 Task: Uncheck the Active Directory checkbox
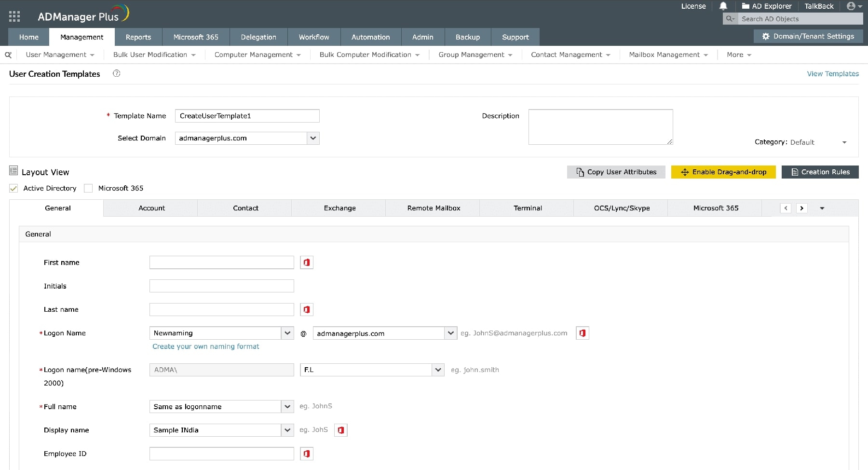tap(14, 188)
